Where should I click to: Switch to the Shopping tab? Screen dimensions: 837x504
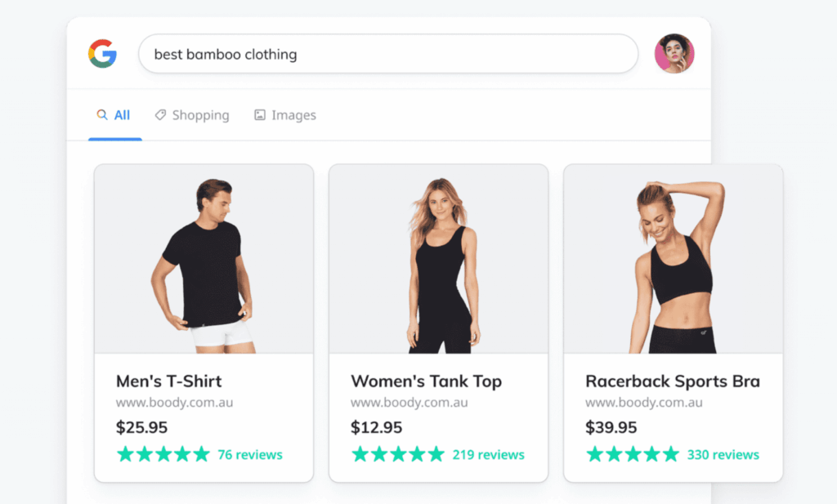[x=200, y=115]
